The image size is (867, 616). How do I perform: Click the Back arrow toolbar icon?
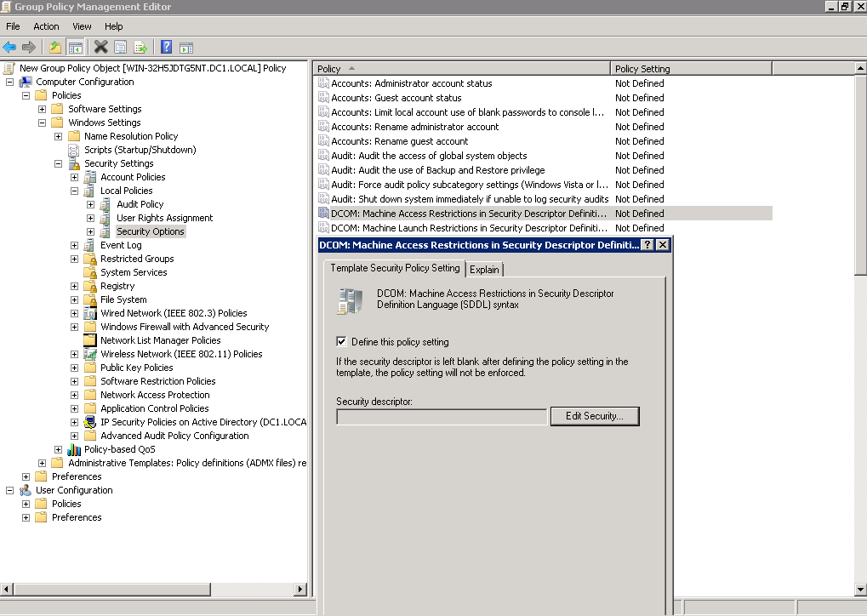point(9,48)
